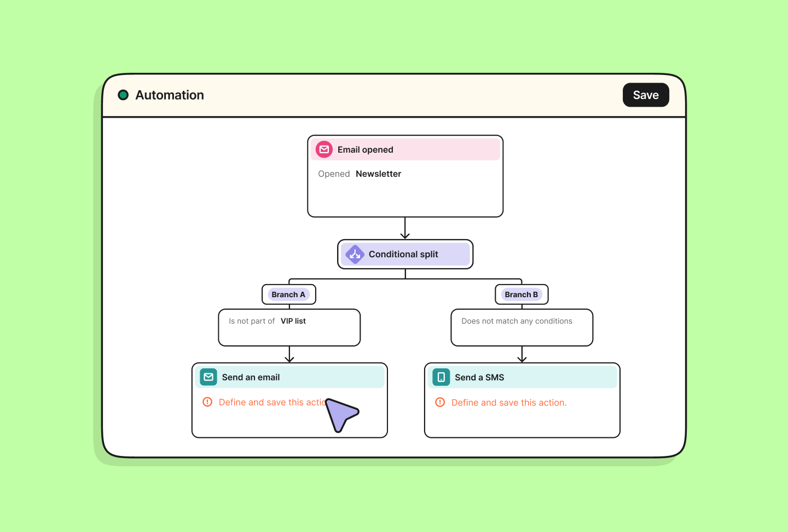The height and width of the screenshot is (532, 788).
Task: Open the Email opened trigger header
Action: (x=405, y=149)
